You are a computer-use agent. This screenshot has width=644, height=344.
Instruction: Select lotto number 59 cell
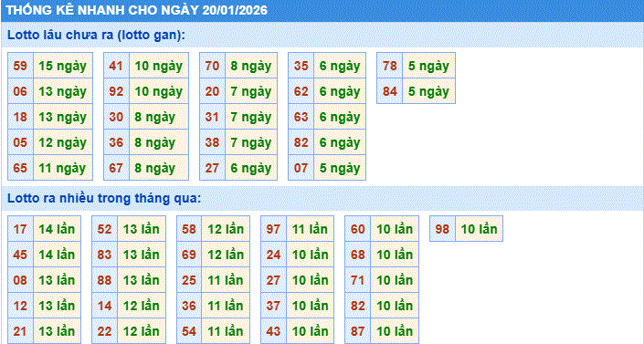click(20, 66)
